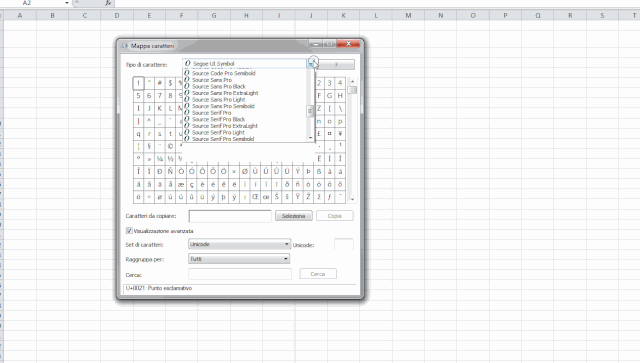Viewport: 640px width, 363px height.
Task: Select Excel column Q header
Action: click(538, 15)
